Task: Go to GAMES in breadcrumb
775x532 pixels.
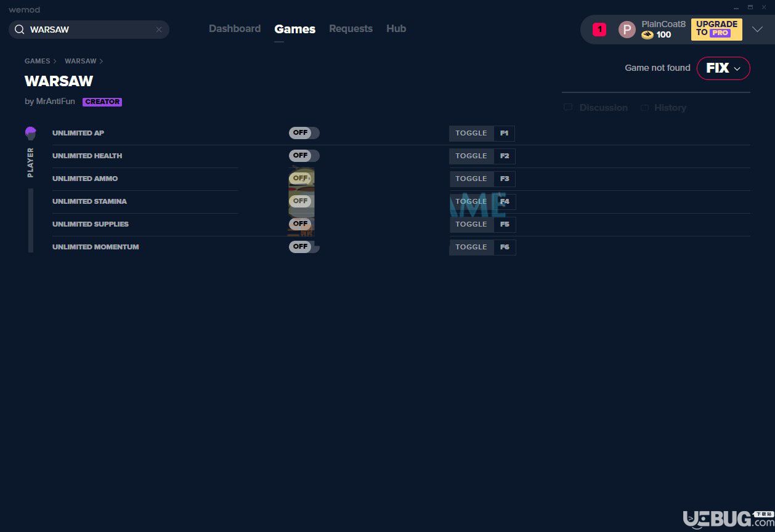Action: 37,61
